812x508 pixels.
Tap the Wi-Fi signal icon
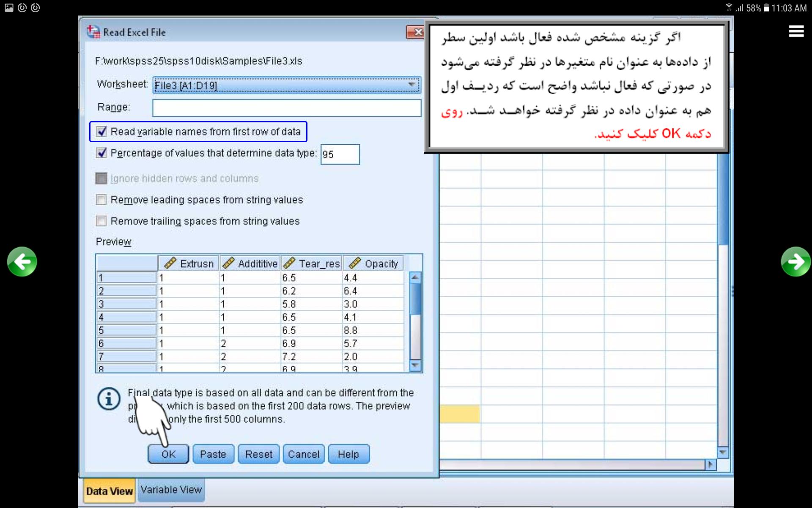(x=729, y=8)
